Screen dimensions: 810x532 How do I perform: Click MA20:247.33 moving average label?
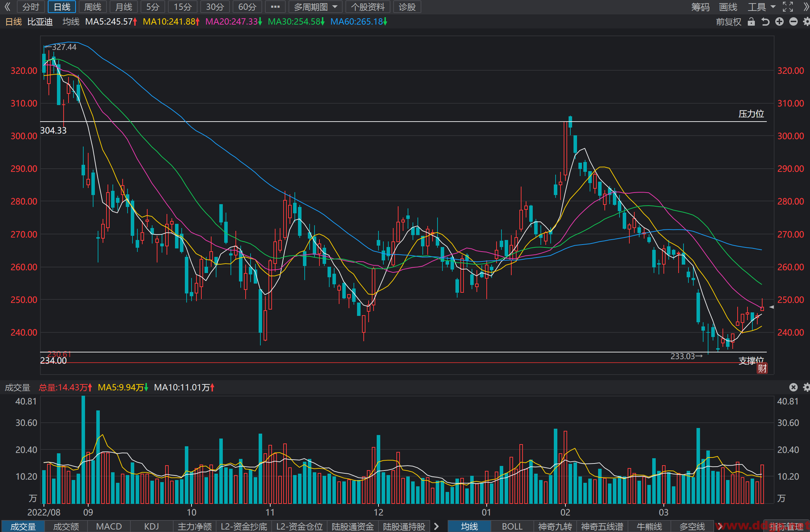234,22
